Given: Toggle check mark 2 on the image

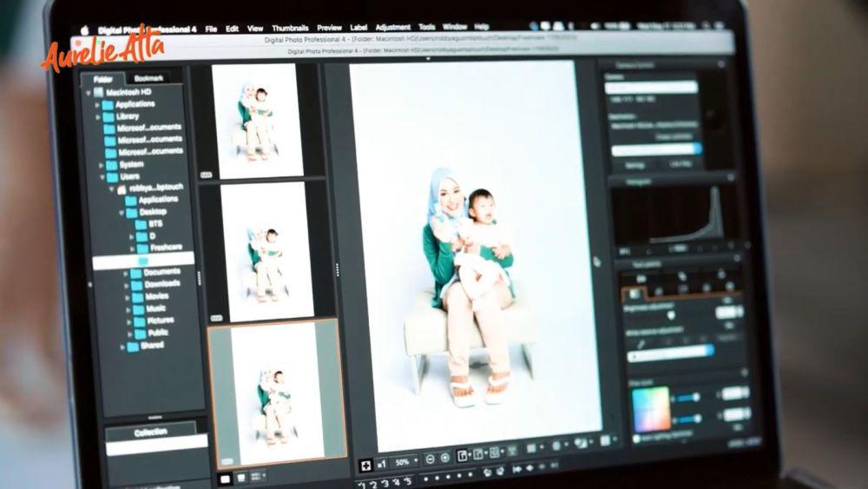Looking at the screenshot, I should pos(373,485).
